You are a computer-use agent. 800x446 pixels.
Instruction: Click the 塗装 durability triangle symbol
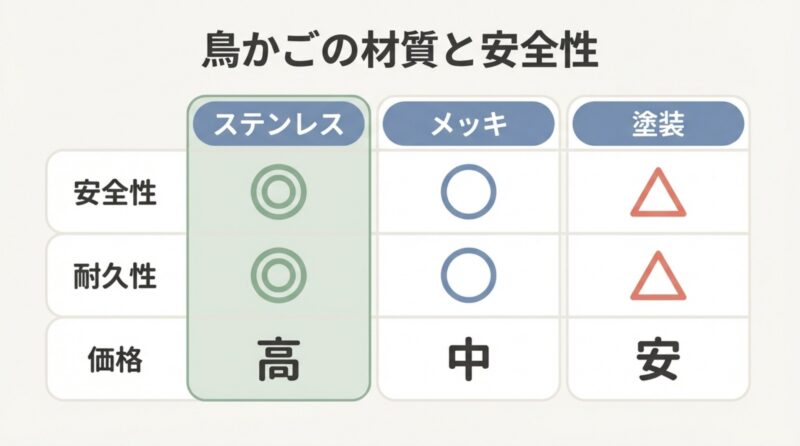point(658,276)
